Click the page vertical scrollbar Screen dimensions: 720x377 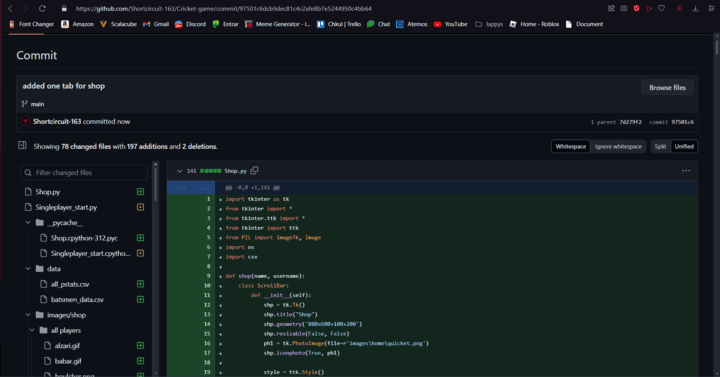(716, 48)
